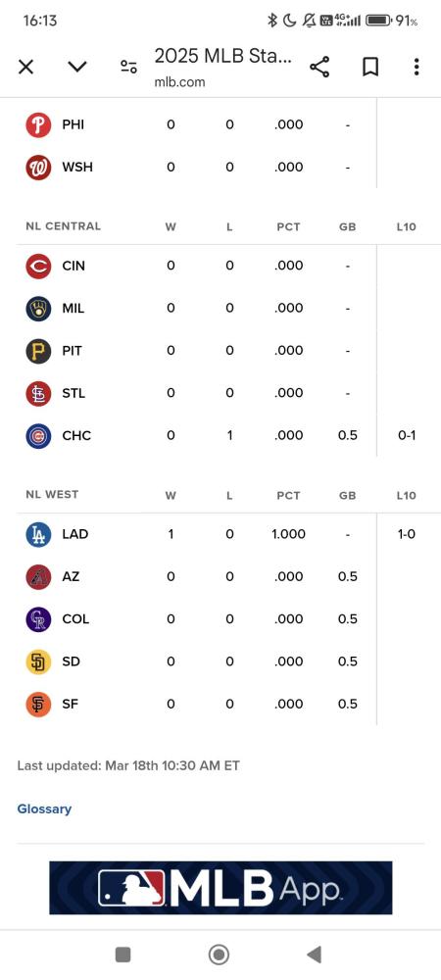Open the STL Cardinals team link
This screenshot has height=980, width=441.
pos(73,393)
